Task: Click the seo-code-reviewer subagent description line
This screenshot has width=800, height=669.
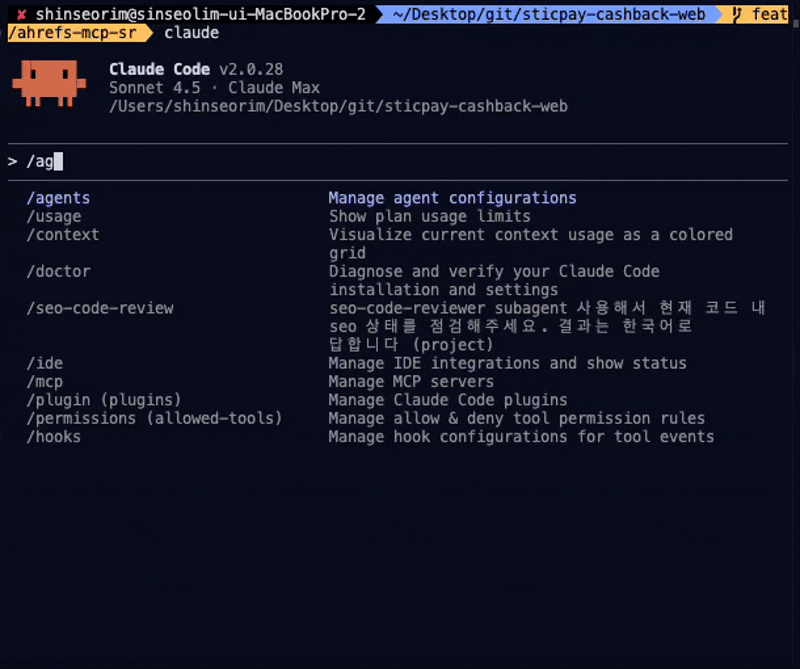Action: tap(547, 308)
